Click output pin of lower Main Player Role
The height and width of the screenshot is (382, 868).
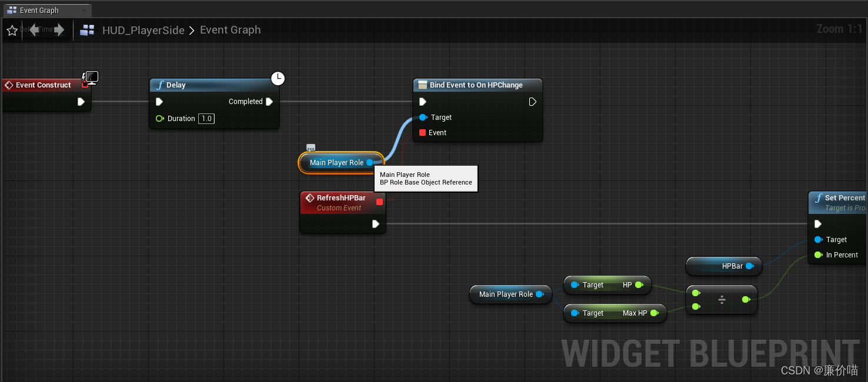pyautogui.click(x=539, y=294)
